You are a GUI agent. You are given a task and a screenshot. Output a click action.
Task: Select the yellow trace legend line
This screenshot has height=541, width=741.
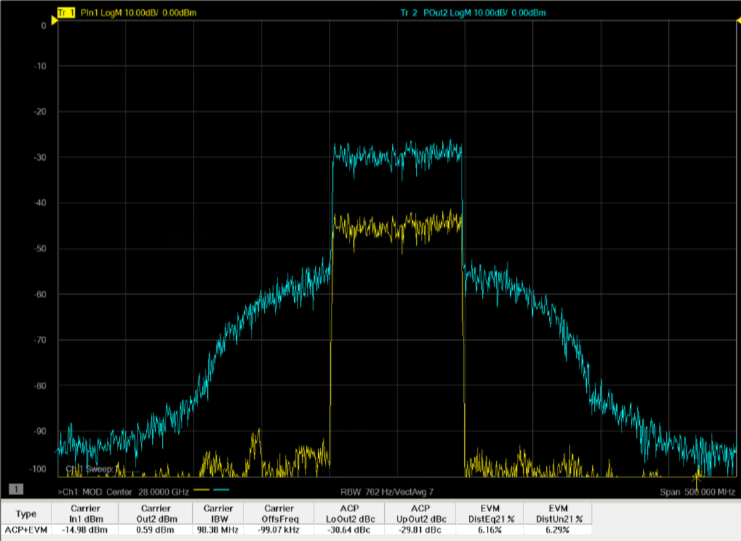pyautogui.click(x=202, y=490)
